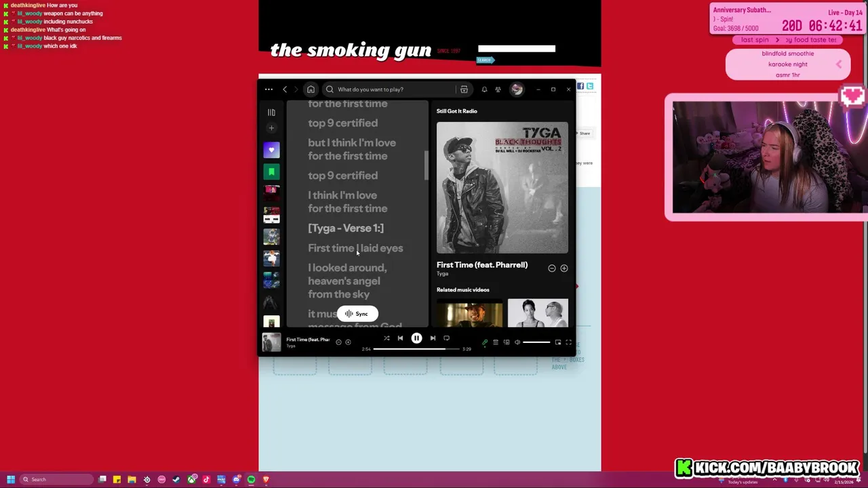Pause the current song

tap(416, 338)
